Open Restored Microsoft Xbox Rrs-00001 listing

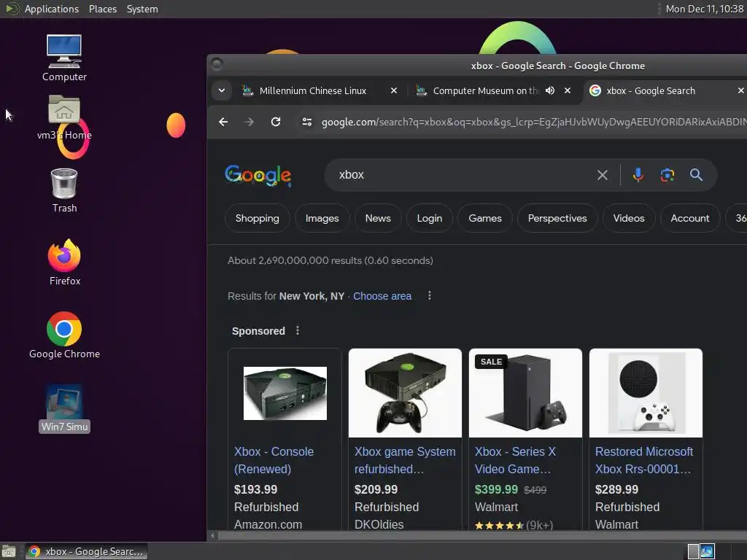(643, 460)
